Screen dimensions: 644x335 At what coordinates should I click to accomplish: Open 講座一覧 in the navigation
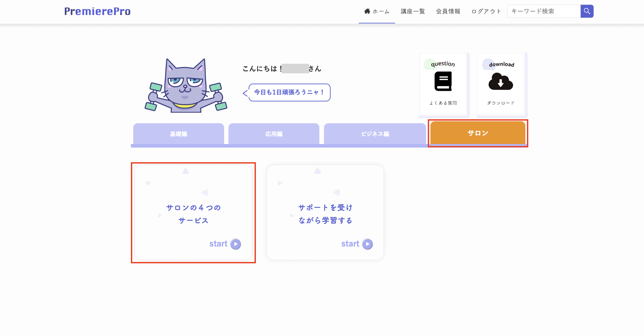(x=413, y=11)
